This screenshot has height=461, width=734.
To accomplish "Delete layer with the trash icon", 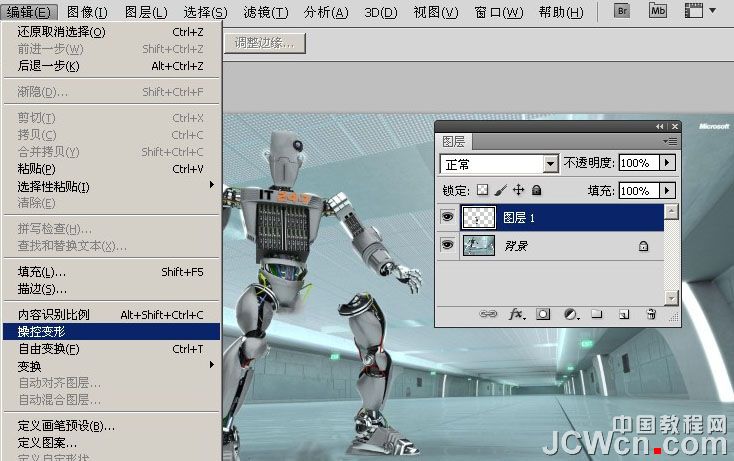I will (651, 314).
